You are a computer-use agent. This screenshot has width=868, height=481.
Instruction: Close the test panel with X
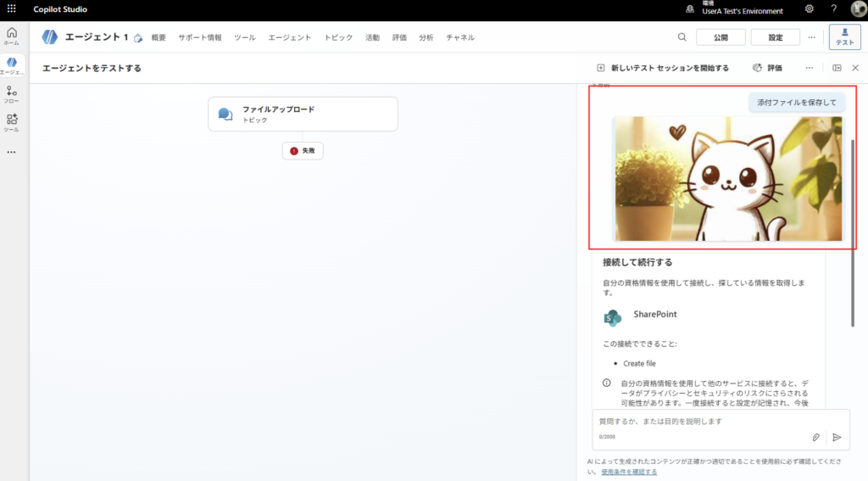click(855, 68)
